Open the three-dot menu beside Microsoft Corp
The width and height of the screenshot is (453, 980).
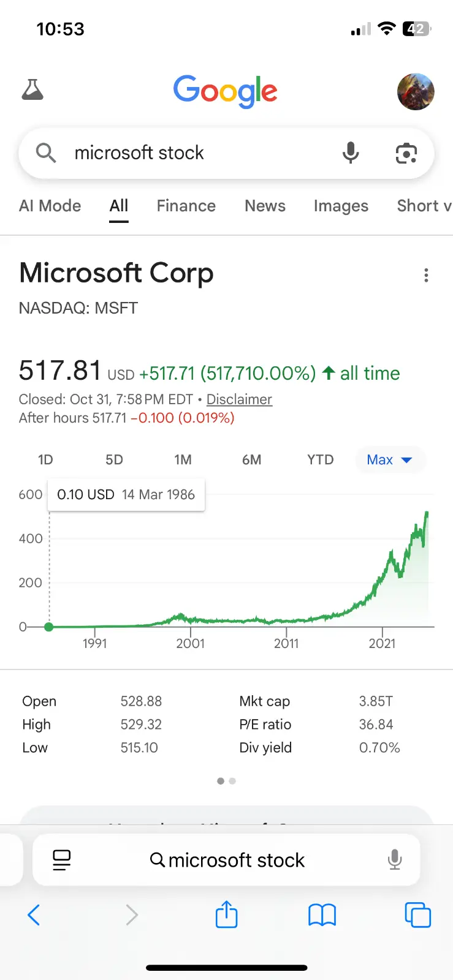coord(426,276)
